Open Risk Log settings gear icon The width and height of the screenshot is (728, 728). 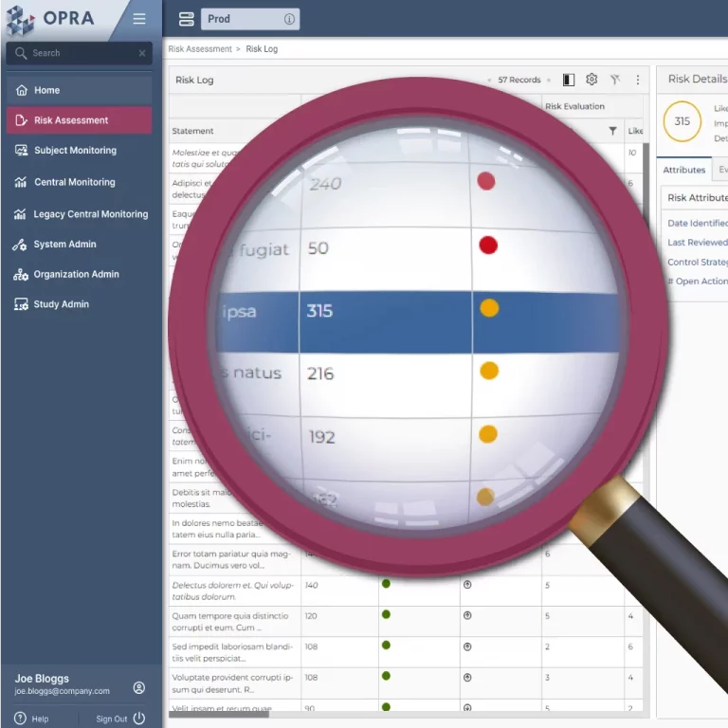pyautogui.click(x=591, y=81)
